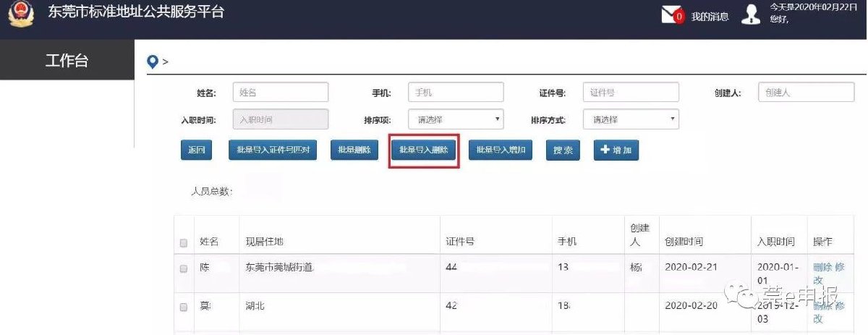Viewport: 868px width, 335px height.
Task: Click 删除 link in the 陈 row
Action: (x=822, y=267)
